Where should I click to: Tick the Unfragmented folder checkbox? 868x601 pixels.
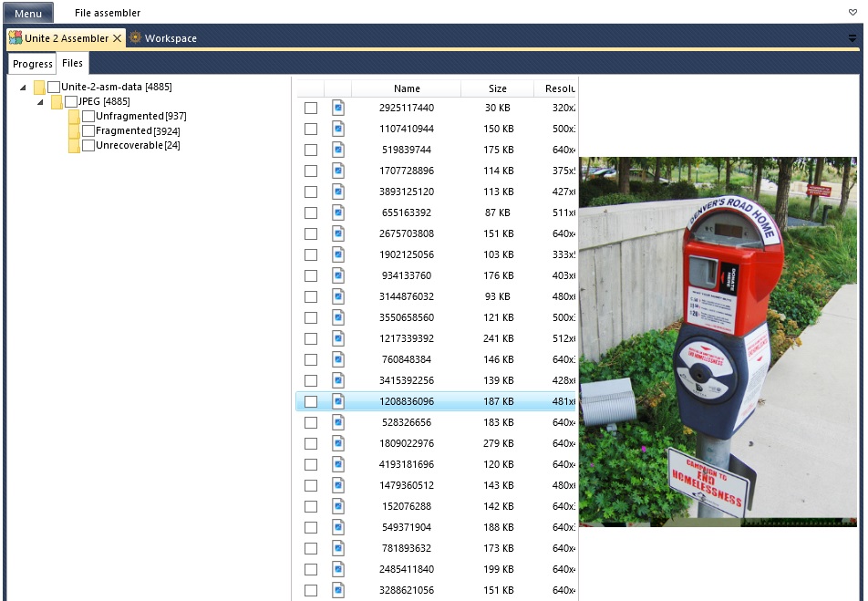click(88, 117)
